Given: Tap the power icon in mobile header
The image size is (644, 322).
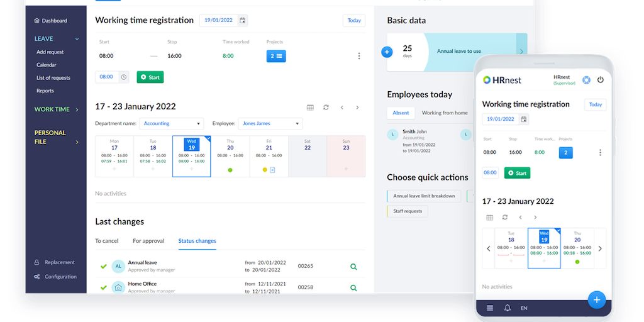Looking at the screenshot, I should pyautogui.click(x=600, y=80).
